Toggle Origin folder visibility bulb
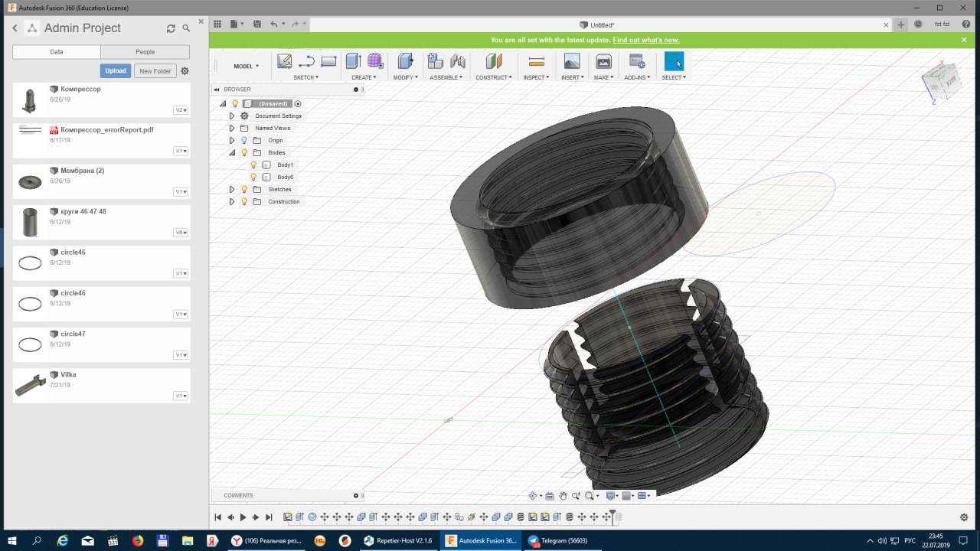Viewport: 980px width, 551px height. [244, 140]
